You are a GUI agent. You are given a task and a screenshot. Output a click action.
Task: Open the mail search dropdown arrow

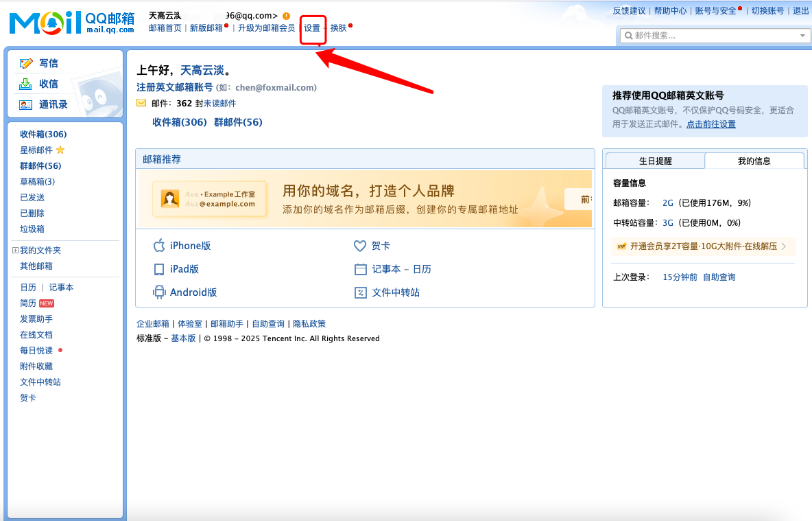(x=802, y=36)
